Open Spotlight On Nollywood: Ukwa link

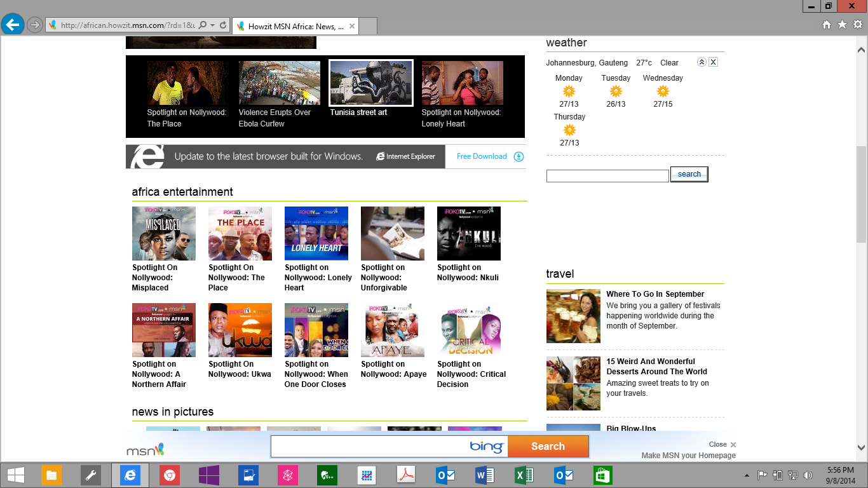point(240,369)
